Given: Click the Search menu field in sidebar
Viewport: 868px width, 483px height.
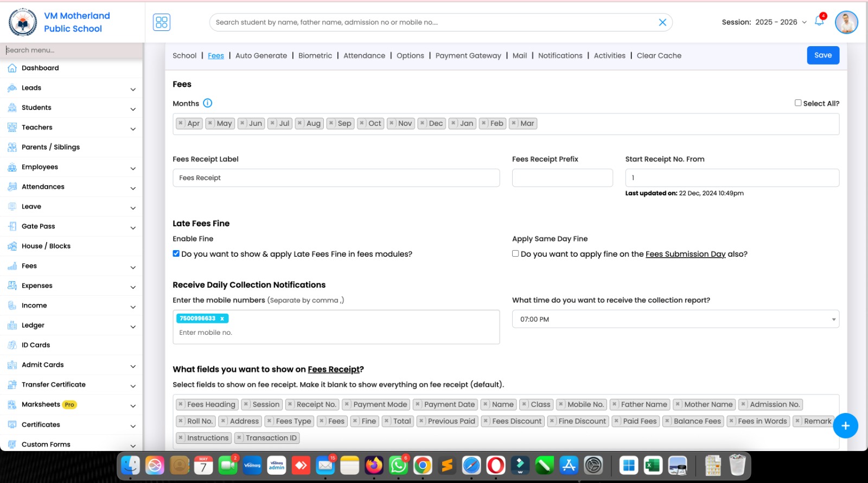Looking at the screenshot, I should 72,50.
